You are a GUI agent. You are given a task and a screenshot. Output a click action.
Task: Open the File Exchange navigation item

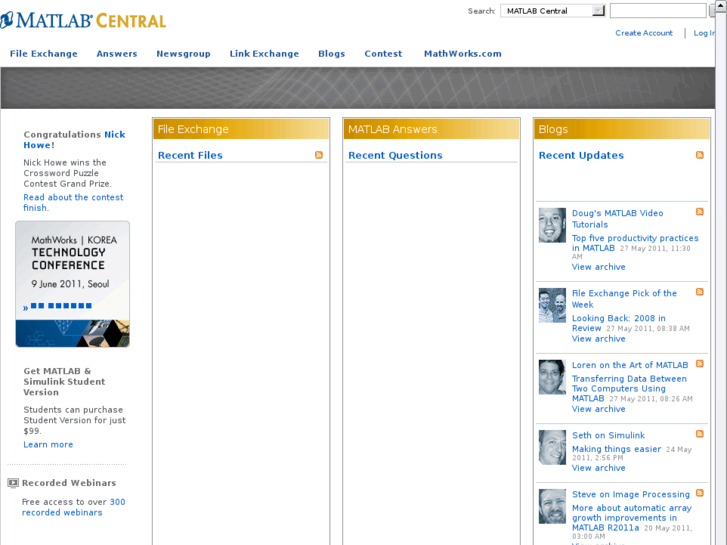click(x=44, y=54)
